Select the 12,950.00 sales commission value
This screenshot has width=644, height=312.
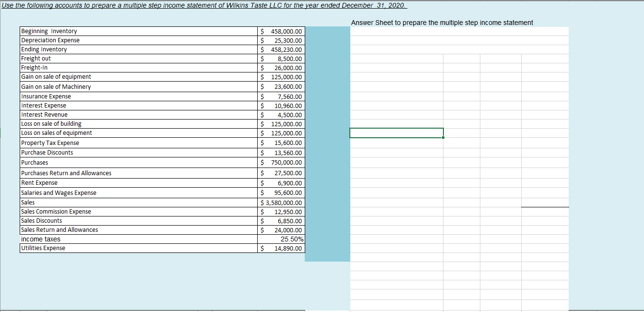tap(282, 212)
